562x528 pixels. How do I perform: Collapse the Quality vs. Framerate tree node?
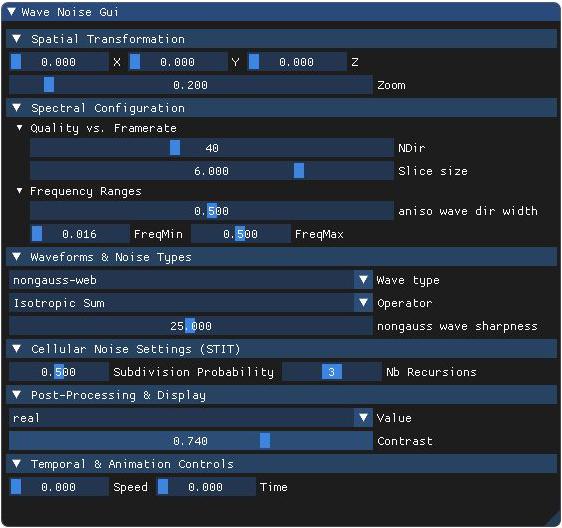coord(19,128)
